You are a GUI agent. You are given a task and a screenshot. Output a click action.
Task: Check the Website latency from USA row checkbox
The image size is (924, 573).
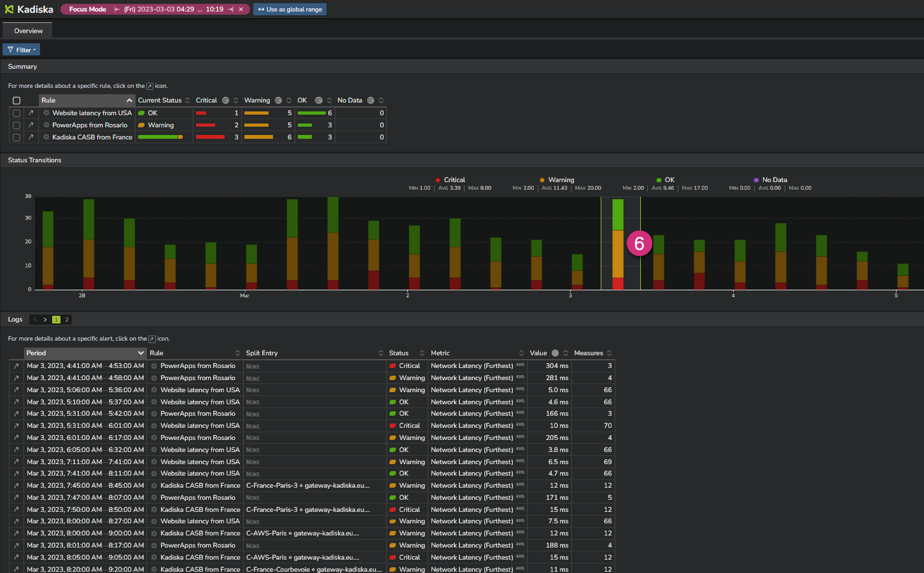pos(17,113)
